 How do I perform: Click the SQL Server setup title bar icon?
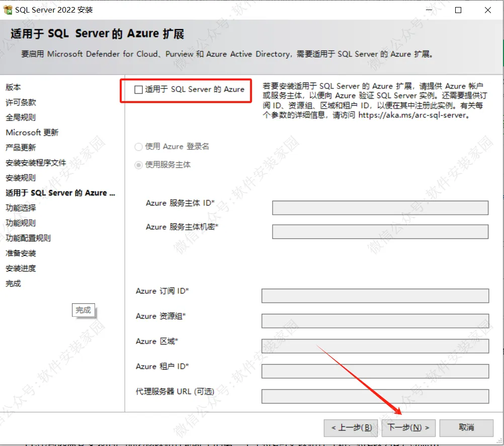coord(8,10)
